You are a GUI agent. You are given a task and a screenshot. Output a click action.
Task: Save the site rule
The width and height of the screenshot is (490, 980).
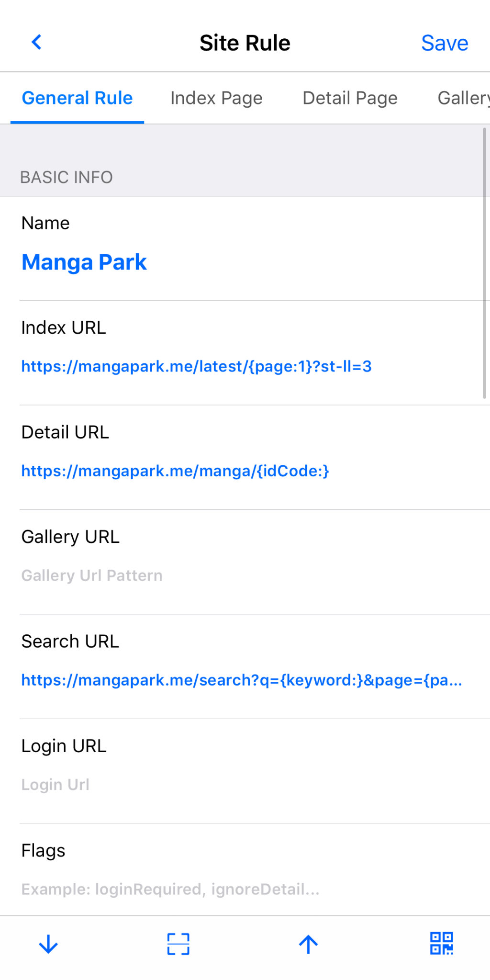(x=444, y=43)
